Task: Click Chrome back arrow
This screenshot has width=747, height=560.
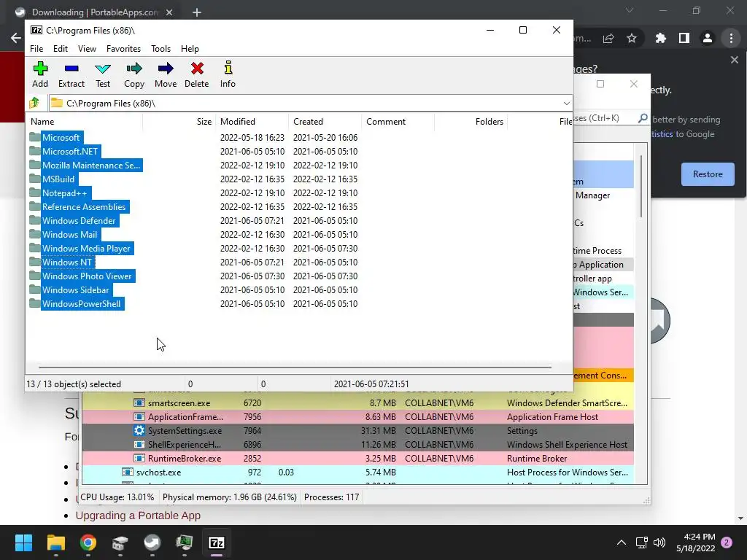Action: [x=16, y=38]
